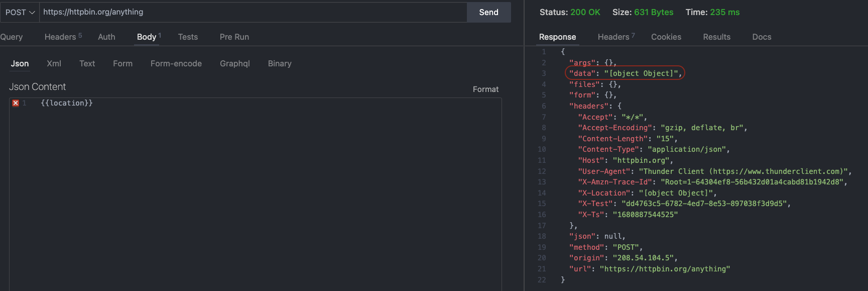Choose the Graphql body type
Viewport: 868px width, 291px height.
point(234,63)
